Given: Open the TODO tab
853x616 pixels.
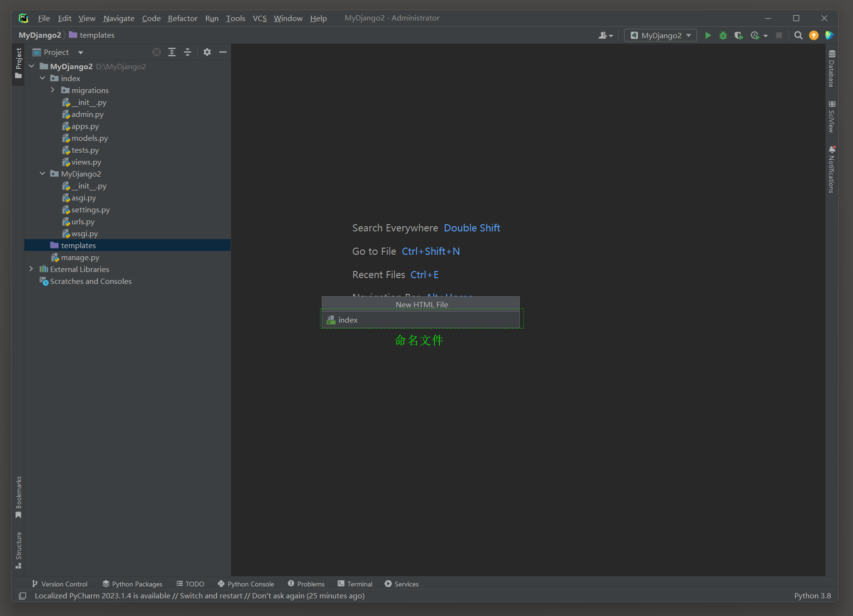Looking at the screenshot, I should tap(190, 584).
